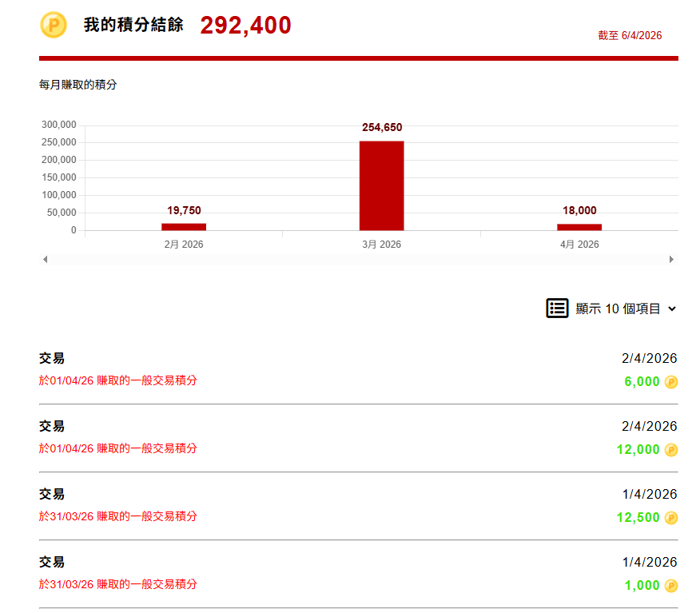Viewport: 700px width, 613px height.
Task: Click the 1/4/2026 date above 1,000
Action: click(650, 562)
